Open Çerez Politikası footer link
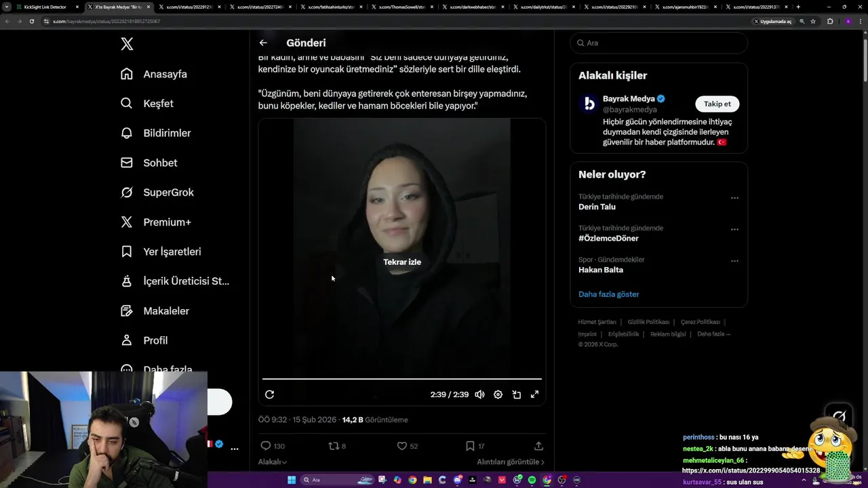Image resolution: width=868 pixels, height=488 pixels. [x=701, y=322]
